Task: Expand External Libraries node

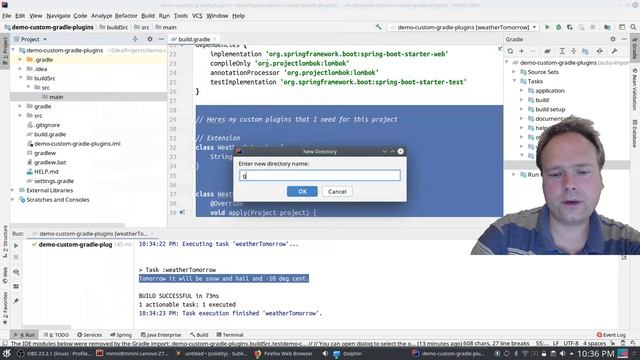Action: (13, 190)
